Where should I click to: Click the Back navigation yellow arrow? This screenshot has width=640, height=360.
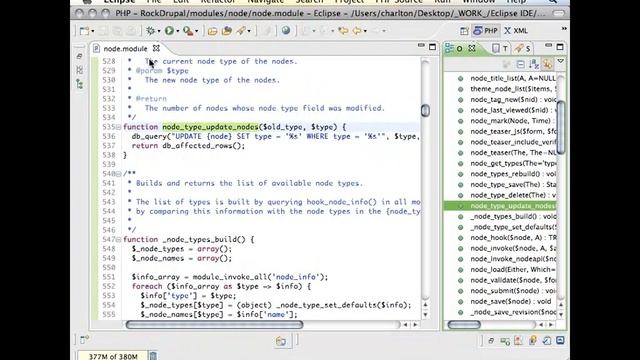pyautogui.click(x=357, y=31)
